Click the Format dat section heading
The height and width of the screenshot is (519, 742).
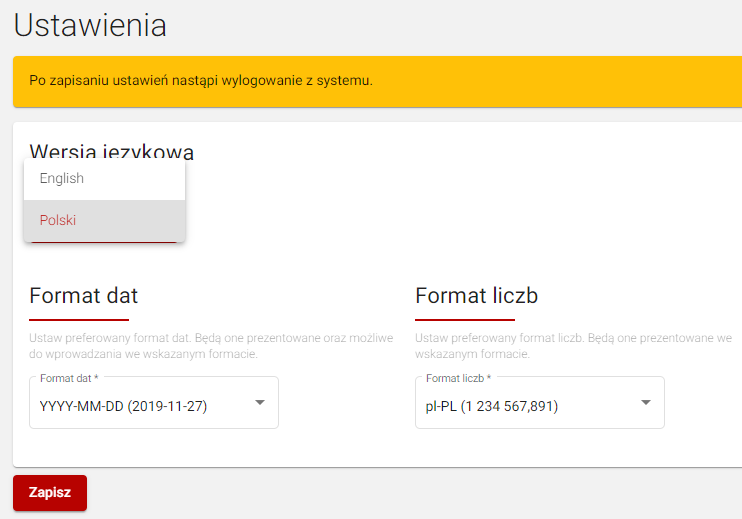83,296
